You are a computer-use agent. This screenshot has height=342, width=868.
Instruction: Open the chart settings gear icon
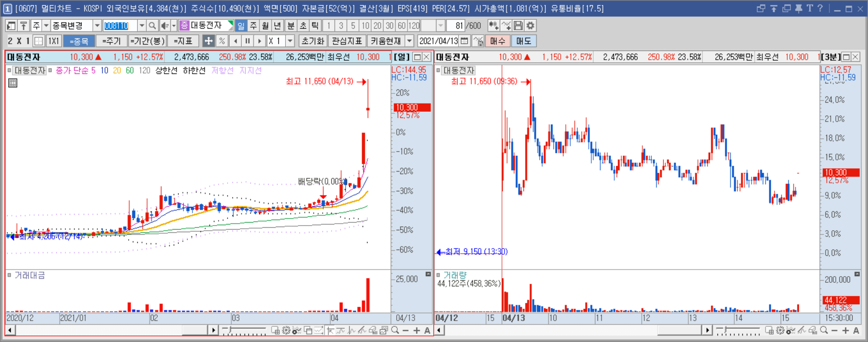click(x=531, y=26)
